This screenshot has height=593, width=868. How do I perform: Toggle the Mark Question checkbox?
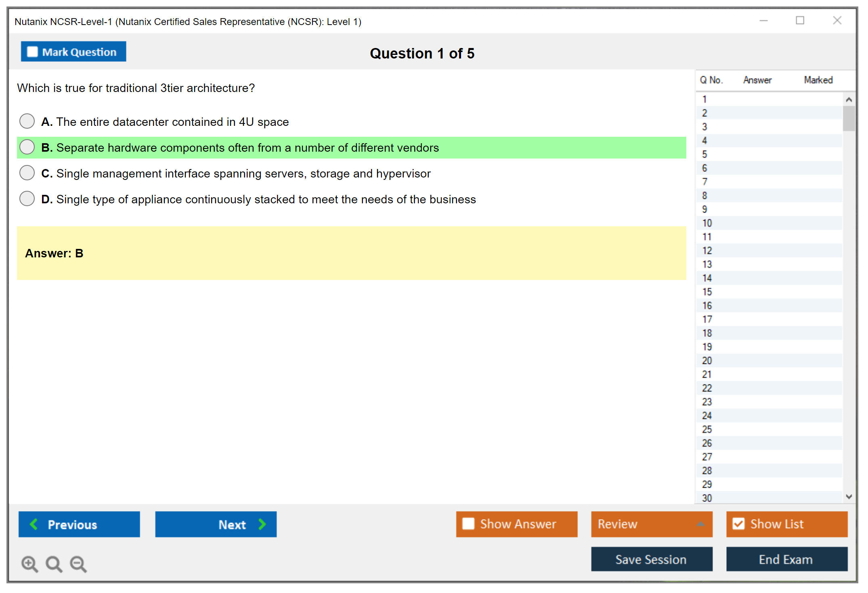pos(32,52)
